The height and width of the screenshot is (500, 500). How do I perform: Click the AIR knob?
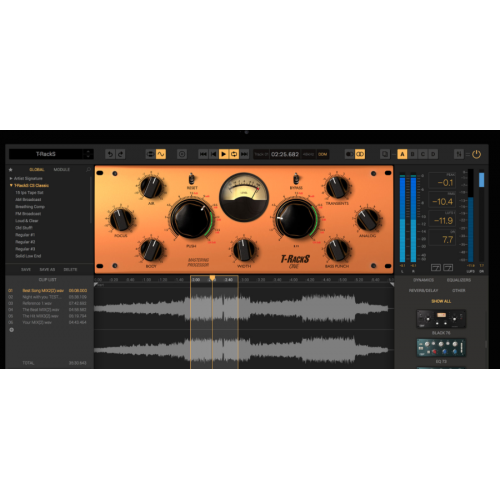coord(151,187)
